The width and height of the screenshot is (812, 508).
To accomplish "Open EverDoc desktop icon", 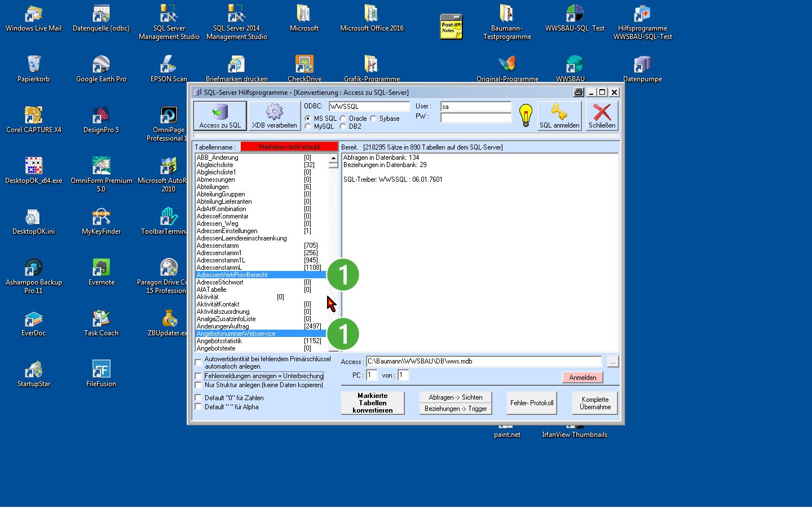I will click(34, 323).
